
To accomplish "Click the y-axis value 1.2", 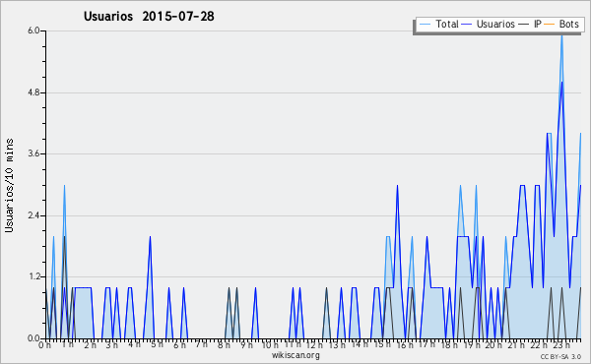I will click(x=33, y=277).
